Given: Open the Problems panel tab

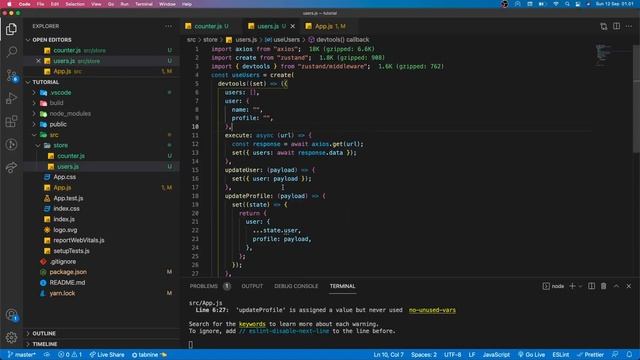Looking at the screenshot, I should coord(204,286).
